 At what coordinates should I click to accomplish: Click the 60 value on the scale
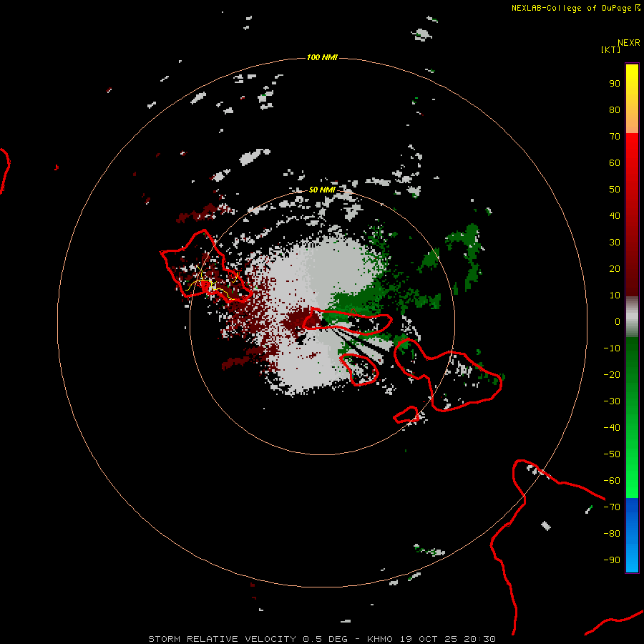[615, 163]
